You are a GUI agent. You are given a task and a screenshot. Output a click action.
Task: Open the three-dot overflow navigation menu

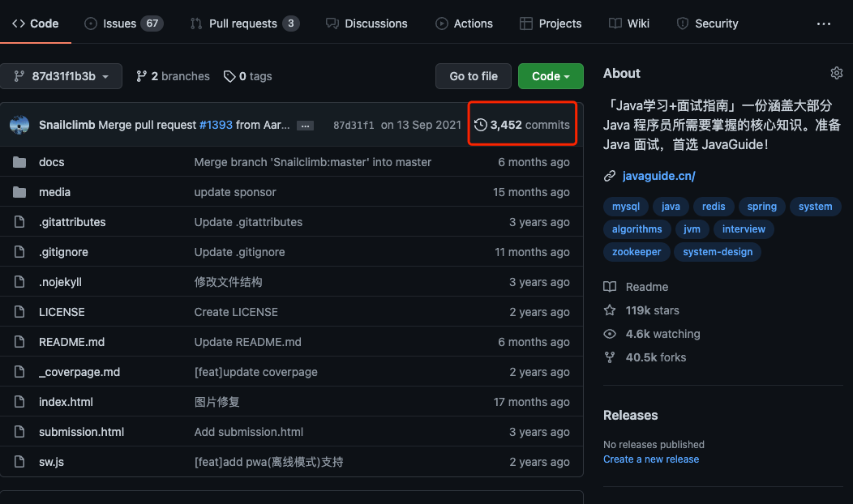click(x=824, y=24)
